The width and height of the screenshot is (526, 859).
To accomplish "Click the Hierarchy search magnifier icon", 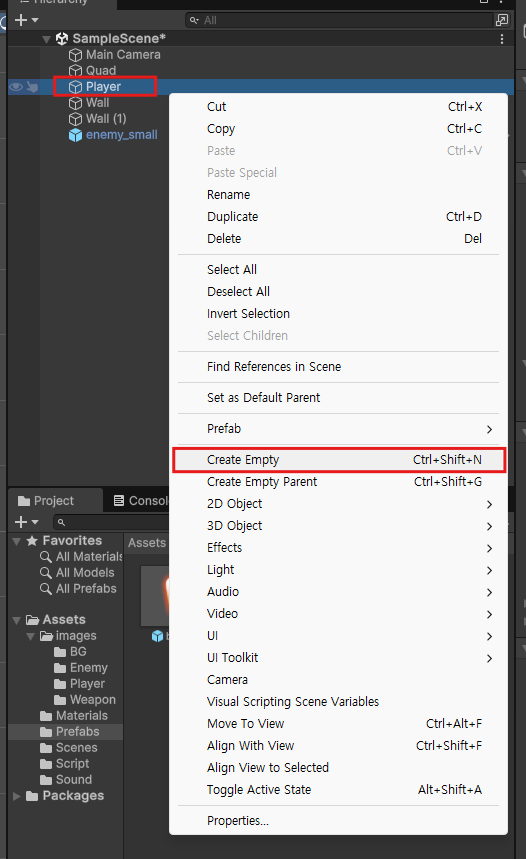I will point(194,20).
